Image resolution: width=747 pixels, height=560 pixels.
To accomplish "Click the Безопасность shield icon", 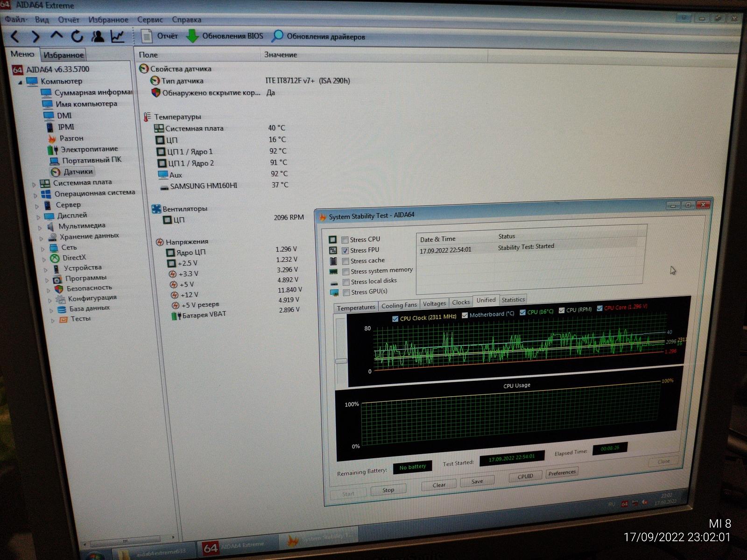I will click(59, 289).
